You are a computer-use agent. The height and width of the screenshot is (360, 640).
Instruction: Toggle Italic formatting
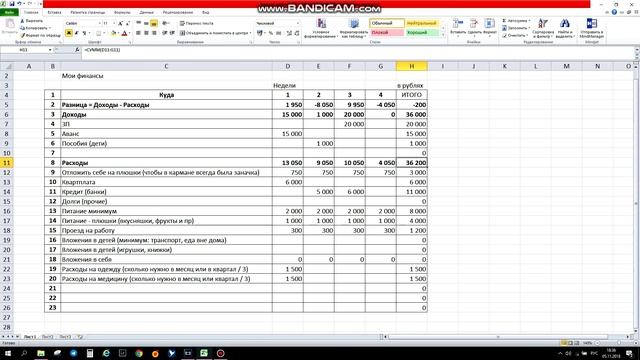click(x=76, y=33)
